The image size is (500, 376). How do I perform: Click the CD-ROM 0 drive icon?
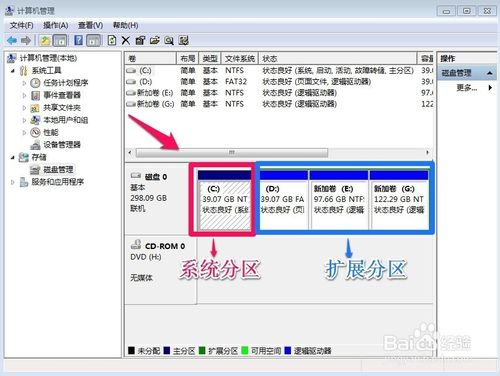(x=136, y=245)
